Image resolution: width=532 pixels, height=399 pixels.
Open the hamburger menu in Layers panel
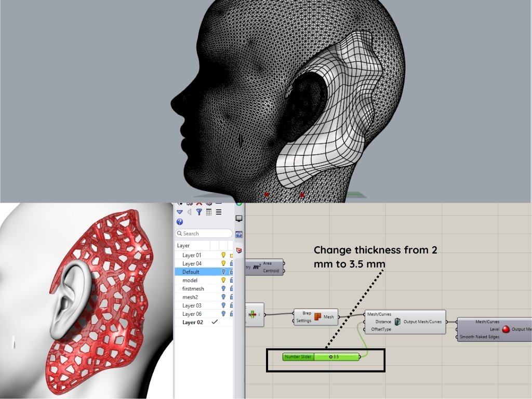219,212
